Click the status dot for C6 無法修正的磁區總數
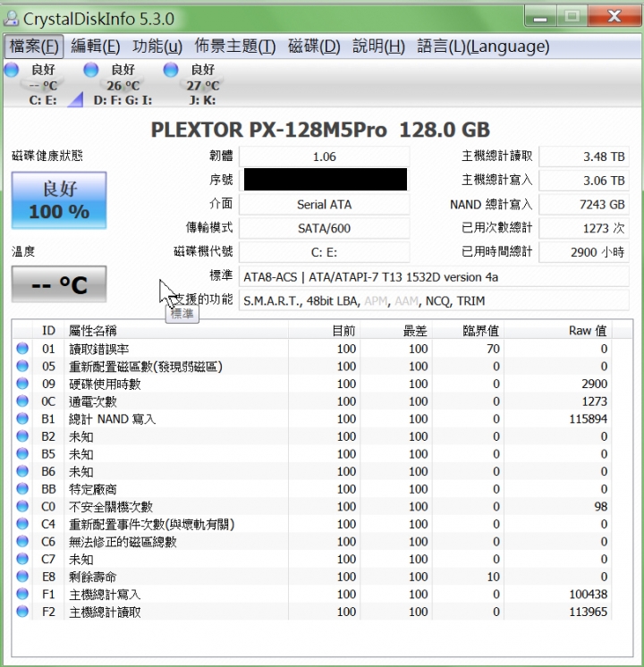This screenshot has width=644, height=667. coord(22,542)
